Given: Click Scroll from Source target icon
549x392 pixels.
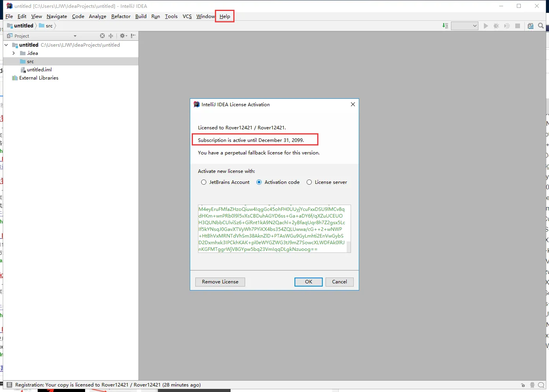Looking at the screenshot, I should pyautogui.click(x=102, y=36).
